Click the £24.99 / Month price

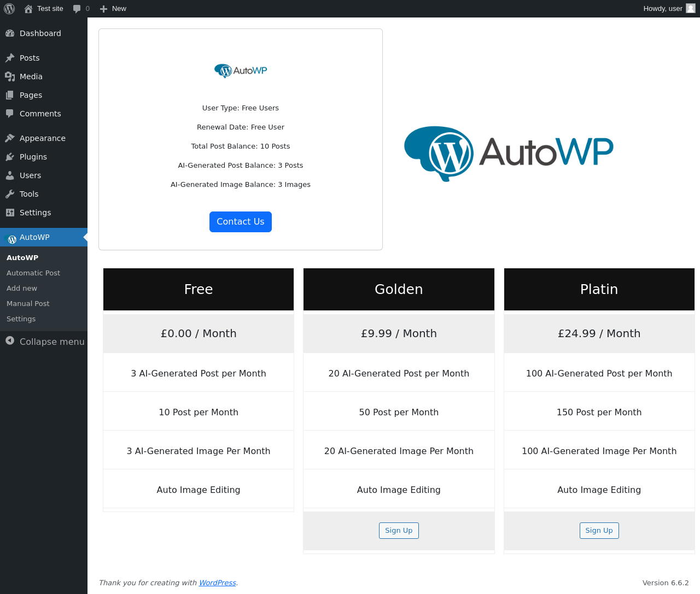point(599,333)
